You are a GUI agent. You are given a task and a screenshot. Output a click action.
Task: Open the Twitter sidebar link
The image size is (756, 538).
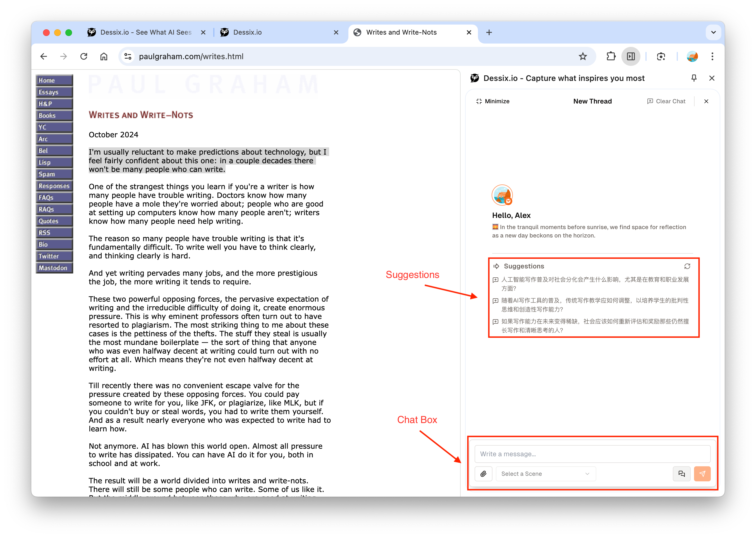(54, 256)
